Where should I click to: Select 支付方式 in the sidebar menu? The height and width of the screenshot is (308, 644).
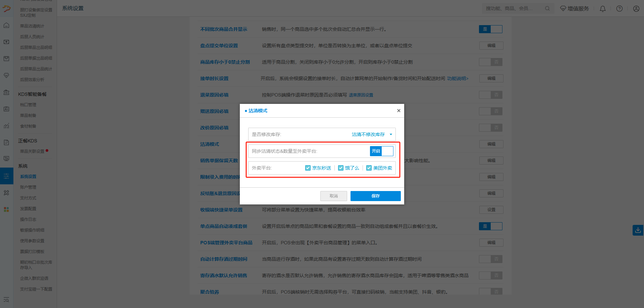point(28,198)
